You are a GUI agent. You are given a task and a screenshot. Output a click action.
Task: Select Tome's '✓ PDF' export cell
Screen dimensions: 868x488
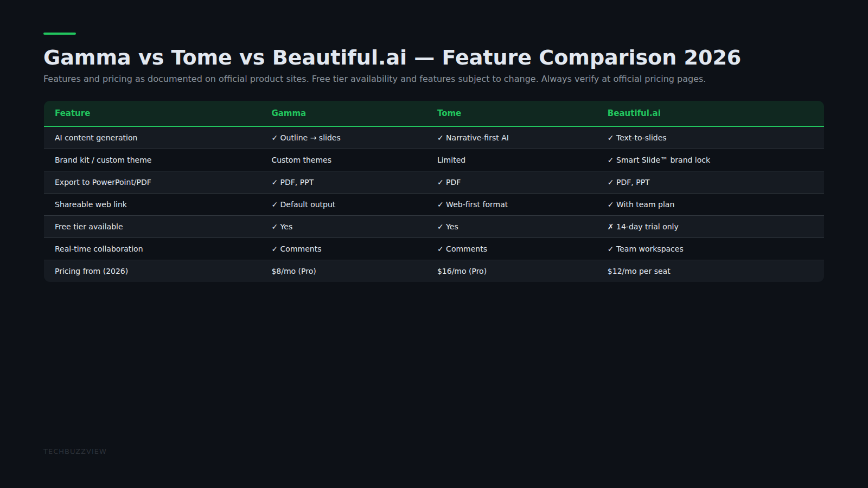[x=449, y=182]
